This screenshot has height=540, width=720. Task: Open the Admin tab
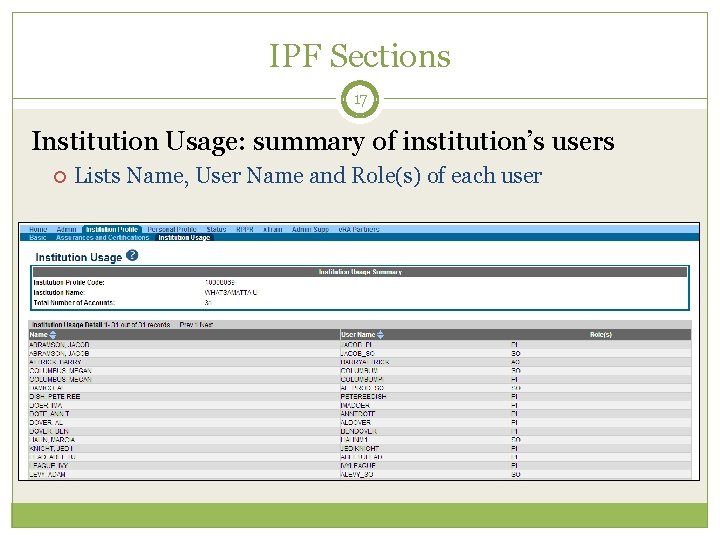point(66,229)
